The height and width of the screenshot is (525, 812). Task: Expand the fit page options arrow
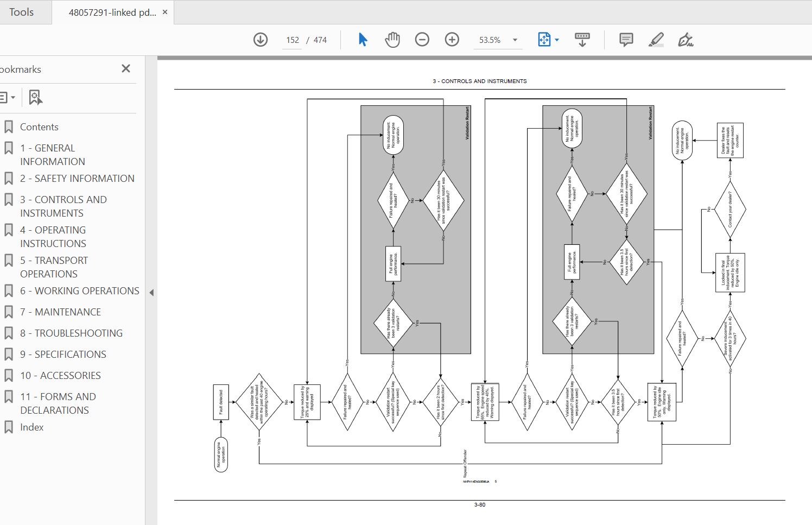click(557, 40)
